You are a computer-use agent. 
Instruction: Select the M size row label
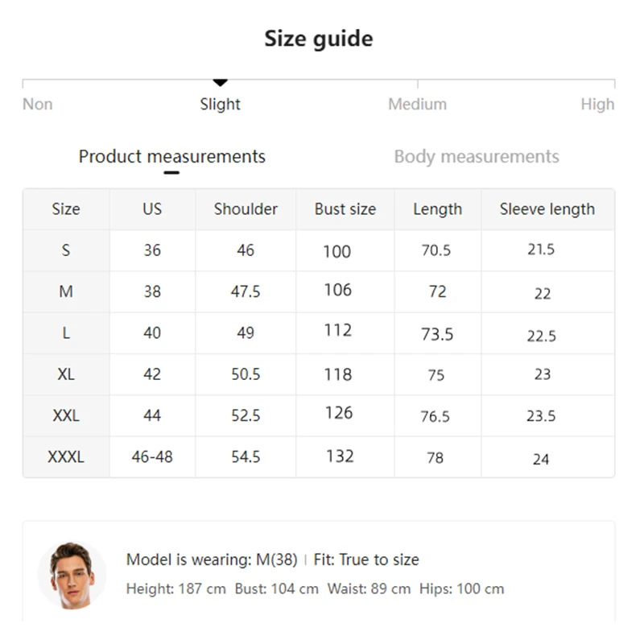66,291
